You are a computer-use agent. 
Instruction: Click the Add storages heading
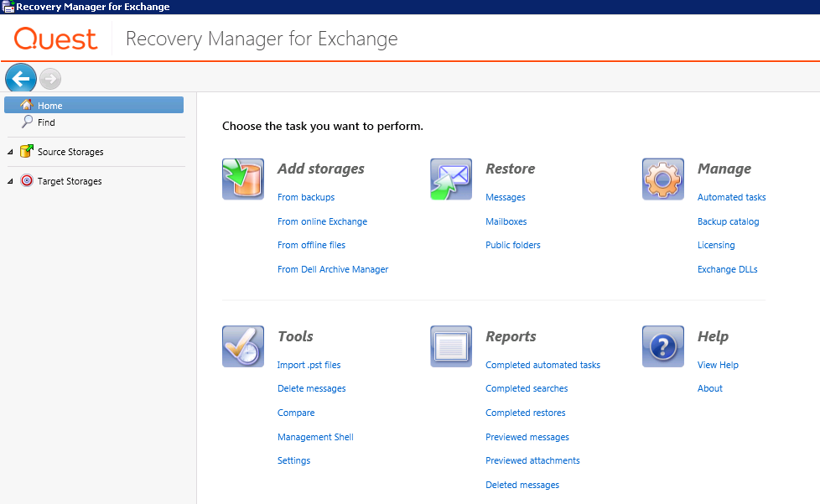[320, 169]
